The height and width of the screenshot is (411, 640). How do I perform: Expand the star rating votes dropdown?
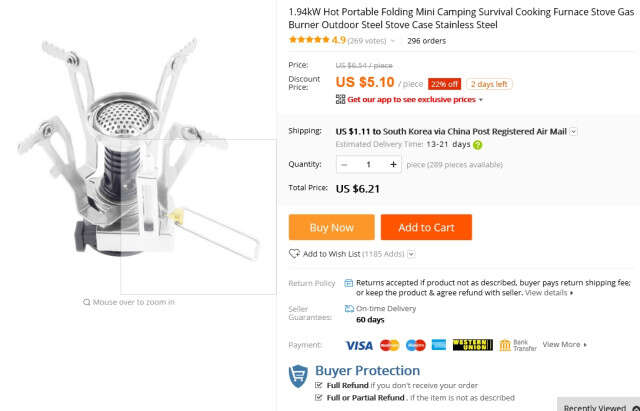(x=393, y=41)
